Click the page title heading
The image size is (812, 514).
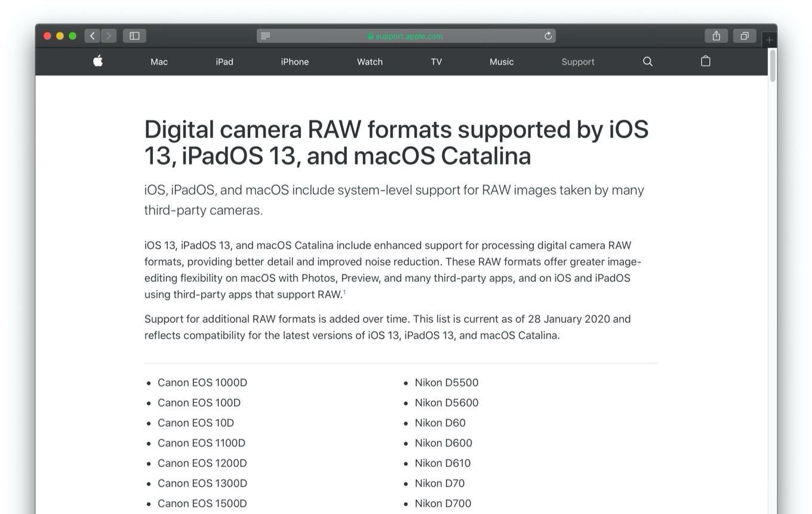coord(396,142)
